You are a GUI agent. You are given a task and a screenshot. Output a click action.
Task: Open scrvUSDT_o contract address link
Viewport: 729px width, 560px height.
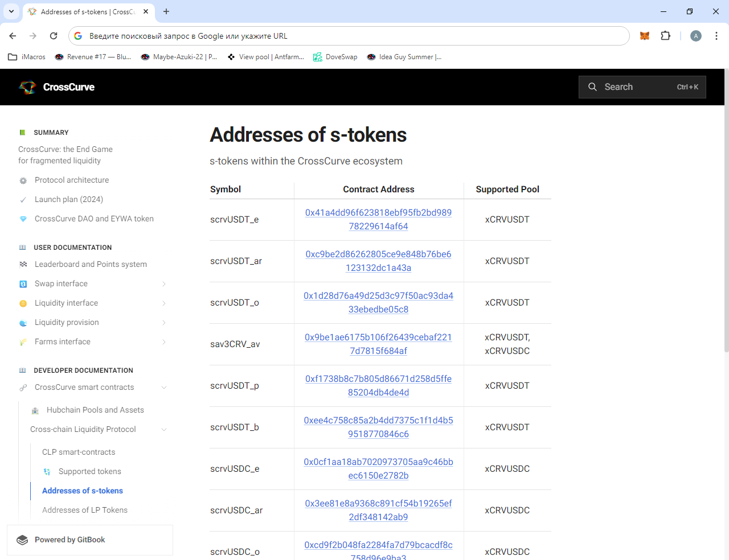(378, 303)
